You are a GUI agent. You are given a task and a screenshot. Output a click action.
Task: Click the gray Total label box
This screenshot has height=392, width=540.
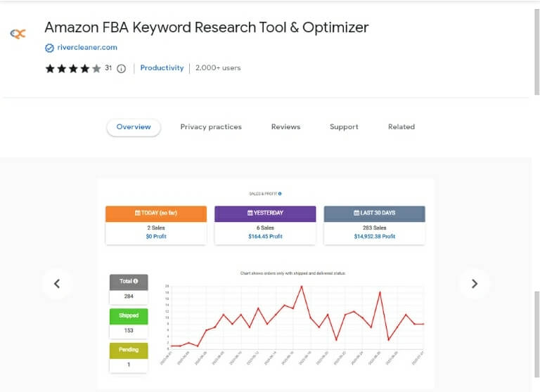tap(129, 282)
